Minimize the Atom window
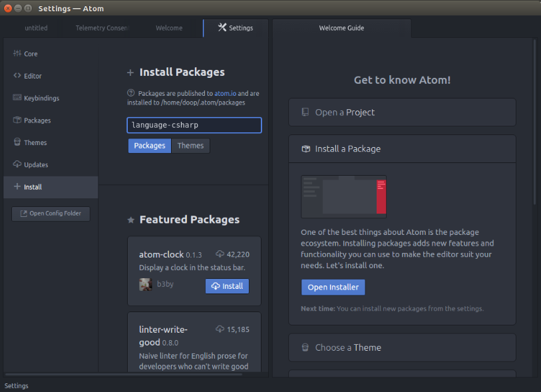This screenshot has width=541, height=392. (18, 8)
